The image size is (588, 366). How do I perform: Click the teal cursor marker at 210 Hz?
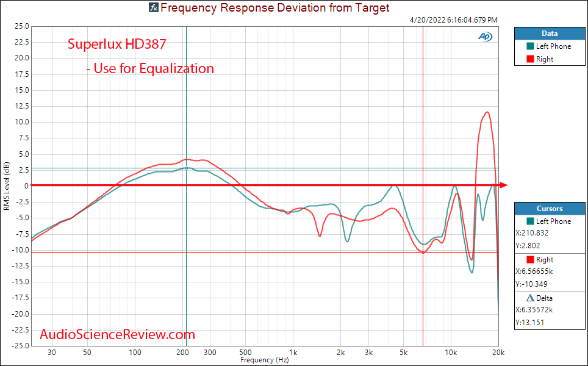coord(187,168)
